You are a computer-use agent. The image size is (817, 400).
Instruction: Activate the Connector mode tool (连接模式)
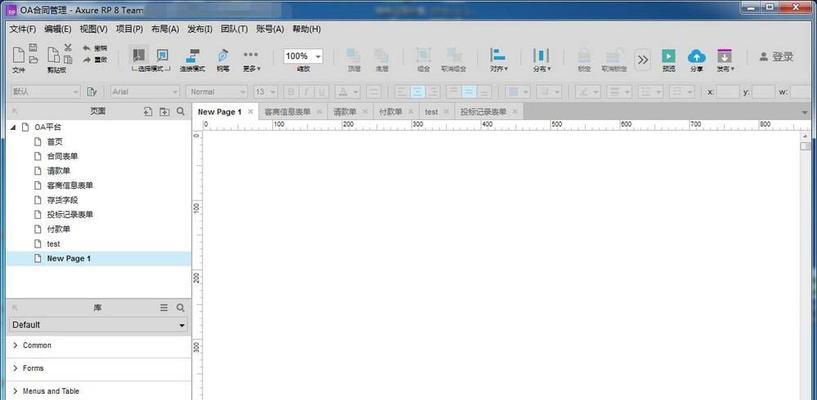point(193,60)
